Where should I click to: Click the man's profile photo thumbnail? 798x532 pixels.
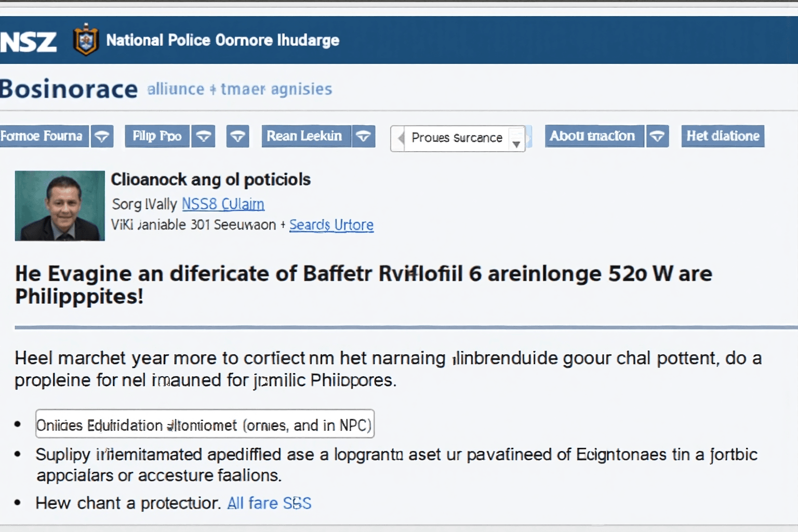[x=60, y=206]
